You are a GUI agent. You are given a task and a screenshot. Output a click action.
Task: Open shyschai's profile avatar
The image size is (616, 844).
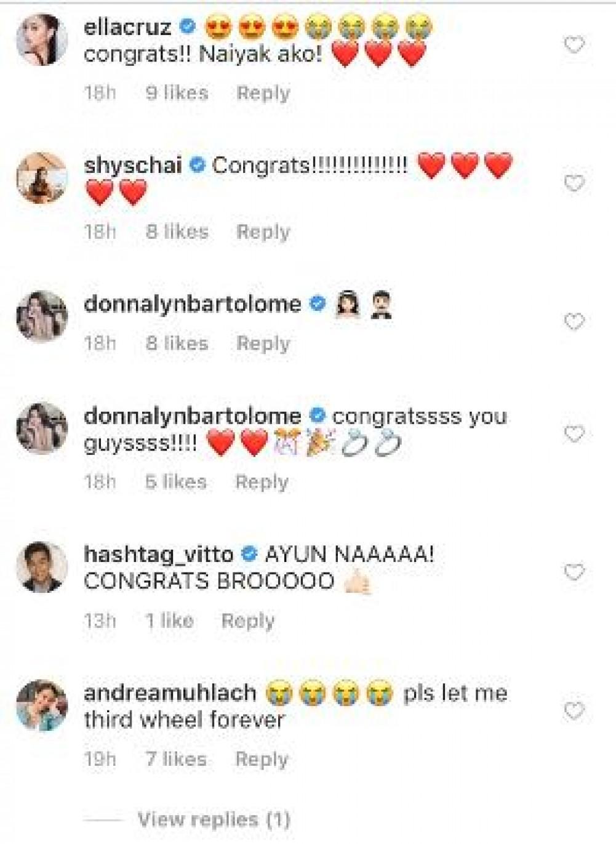point(42,178)
